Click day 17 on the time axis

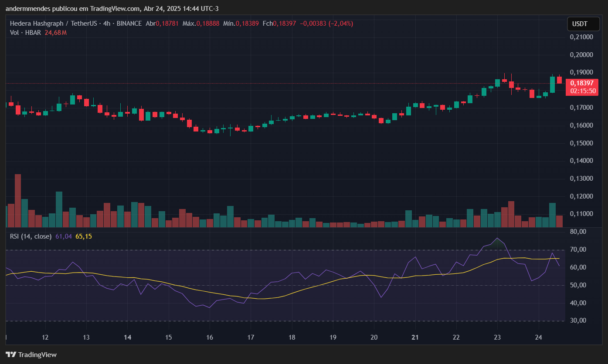[251, 337]
